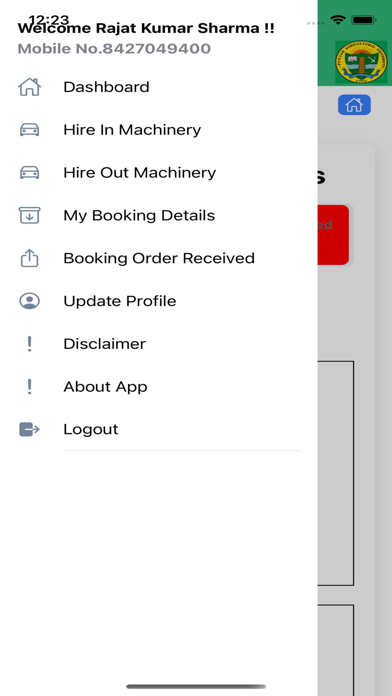Click the share icon for Booking Order Received
Viewport: 392px width, 696px height.
click(x=29, y=258)
